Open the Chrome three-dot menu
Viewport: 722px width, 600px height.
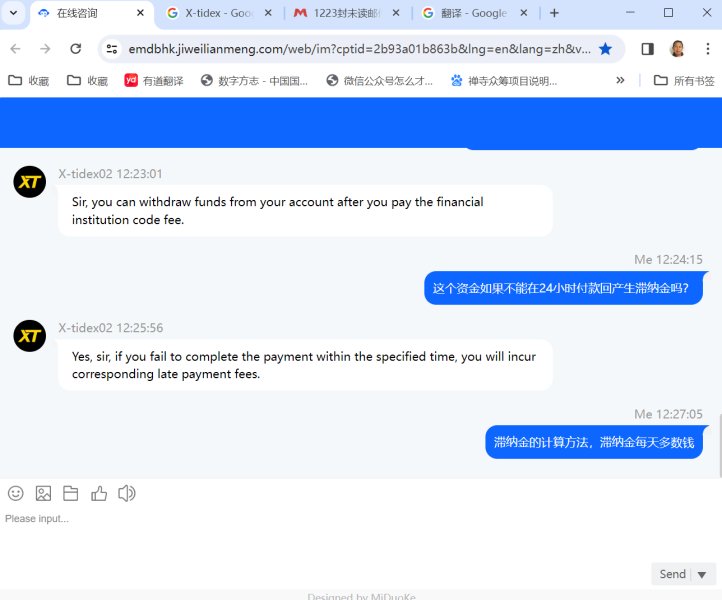(x=708, y=49)
